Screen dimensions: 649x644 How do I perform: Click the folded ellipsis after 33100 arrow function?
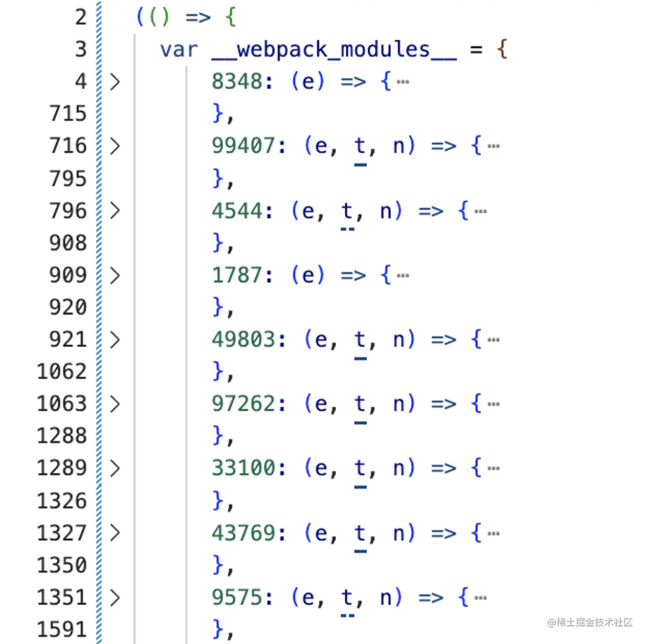pos(494,469)
